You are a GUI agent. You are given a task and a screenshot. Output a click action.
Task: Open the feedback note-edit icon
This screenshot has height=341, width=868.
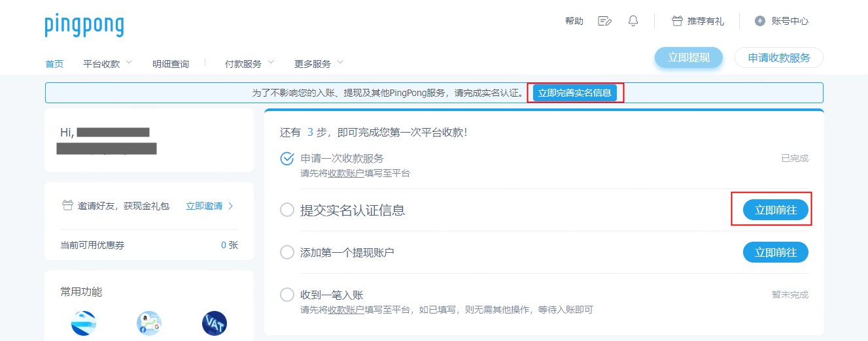pyautogui.click(x=604, y=21)
